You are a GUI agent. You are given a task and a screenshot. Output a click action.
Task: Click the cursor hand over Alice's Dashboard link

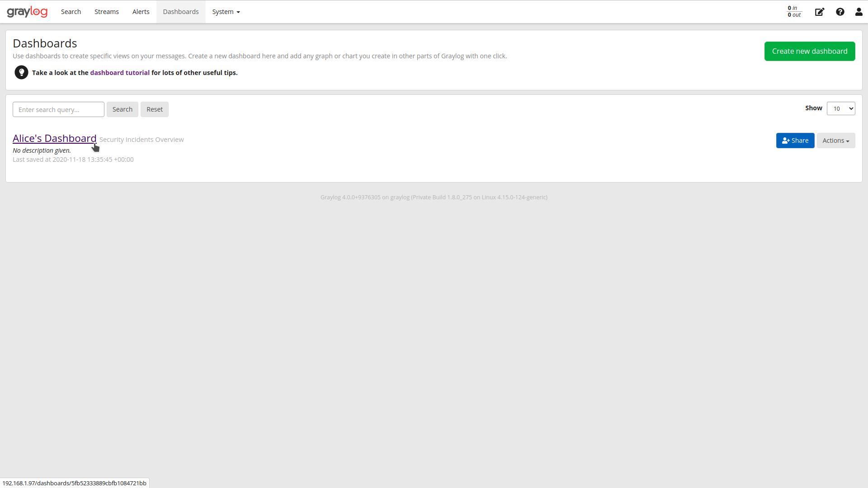pos(95,147)
